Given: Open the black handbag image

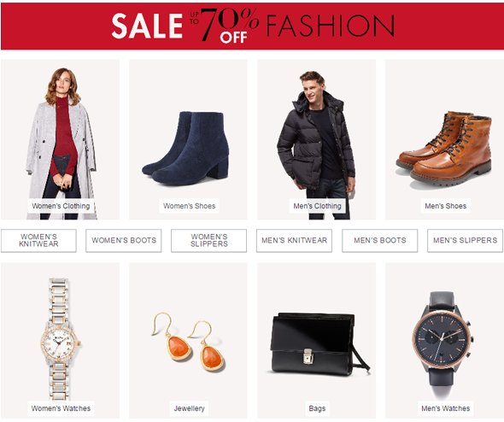Looking at the screenshot, I should tap(319, 344).
